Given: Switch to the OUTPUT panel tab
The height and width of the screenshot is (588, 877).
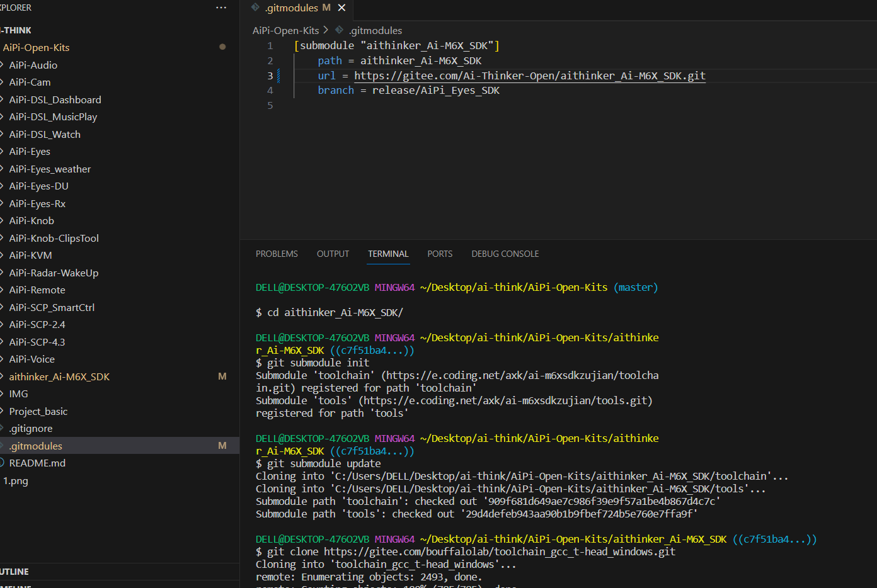Looking at the screenshot, I should [x=333, y=254].
